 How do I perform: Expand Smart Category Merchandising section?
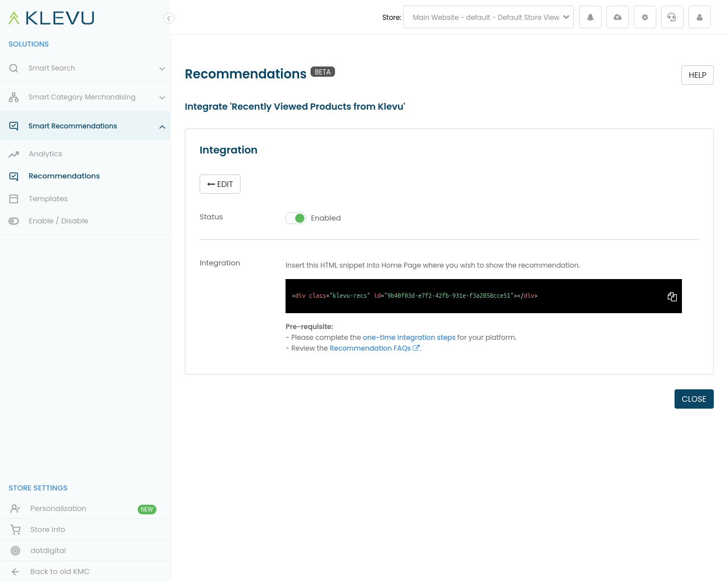pyautogui.click(x=85, y=97)
